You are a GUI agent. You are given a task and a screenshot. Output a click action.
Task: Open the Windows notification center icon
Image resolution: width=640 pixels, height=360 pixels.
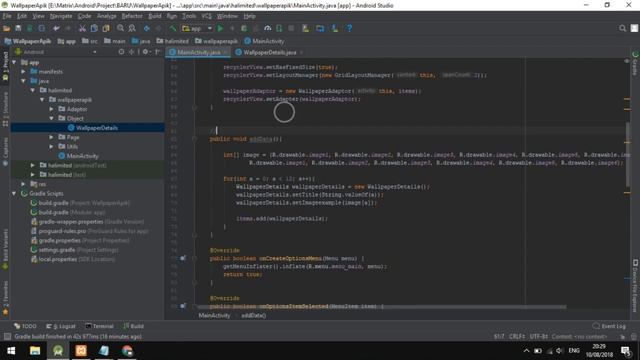coord(625,351)
